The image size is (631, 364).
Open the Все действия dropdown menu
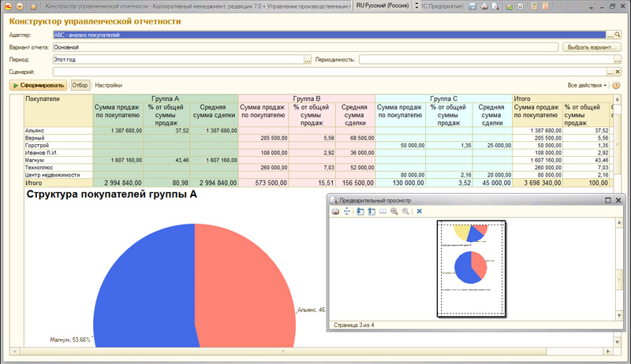tap(587, 85)
